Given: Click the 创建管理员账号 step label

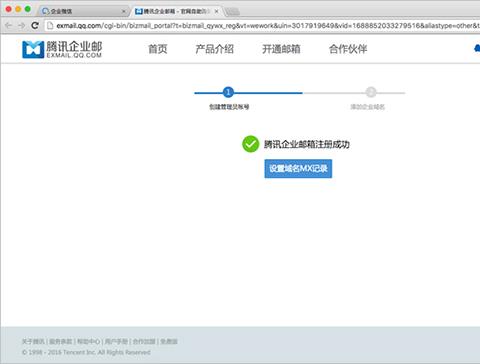Looking at the screenshot, I should (x=229, y=107).
